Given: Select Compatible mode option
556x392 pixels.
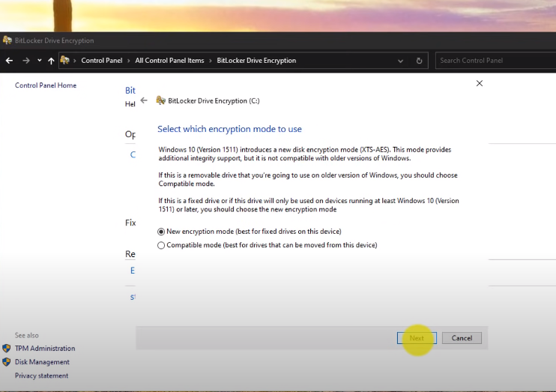Looking at the screenshot, I should (x=268, y=245).
